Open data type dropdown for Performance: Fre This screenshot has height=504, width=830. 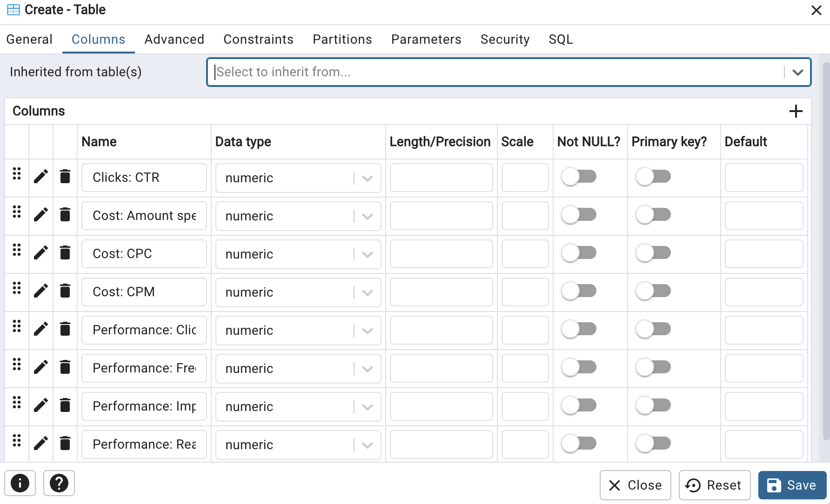tap(298, 368)
